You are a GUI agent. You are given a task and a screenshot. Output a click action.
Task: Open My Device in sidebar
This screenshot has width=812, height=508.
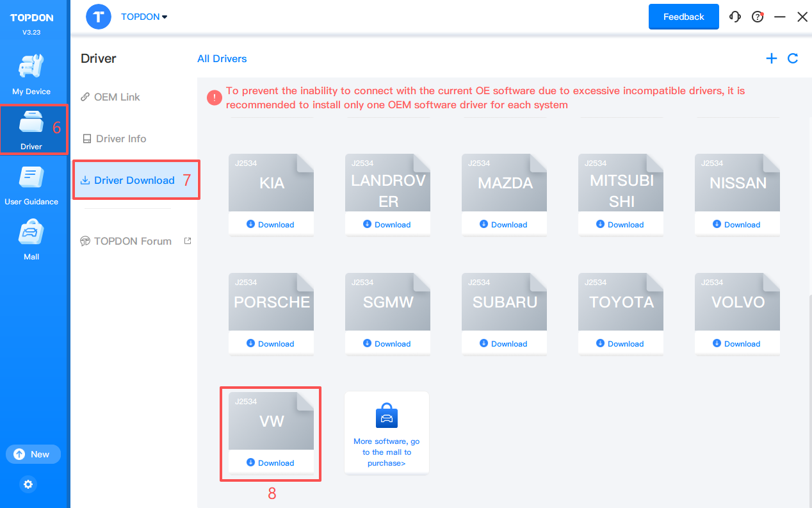point(31,75)
